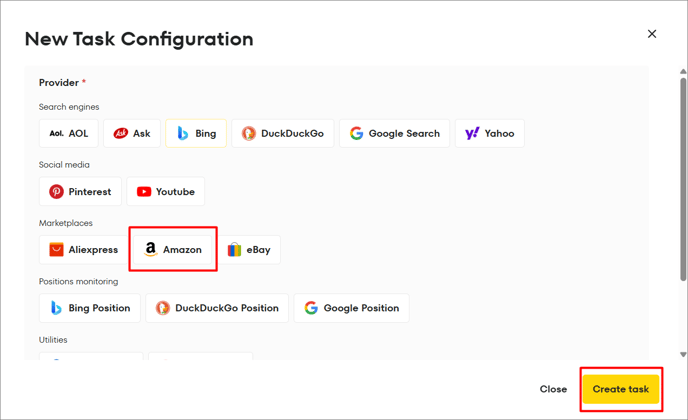Select the Yahoo provider
The image size is (688, 420).
pyautogui.click(x=490, y=133)
